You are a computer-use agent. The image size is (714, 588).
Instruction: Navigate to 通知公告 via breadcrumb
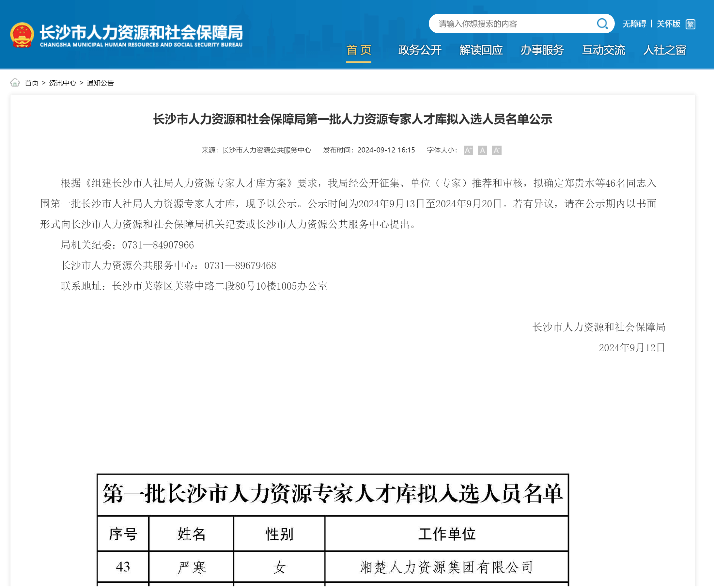point(101,83)
